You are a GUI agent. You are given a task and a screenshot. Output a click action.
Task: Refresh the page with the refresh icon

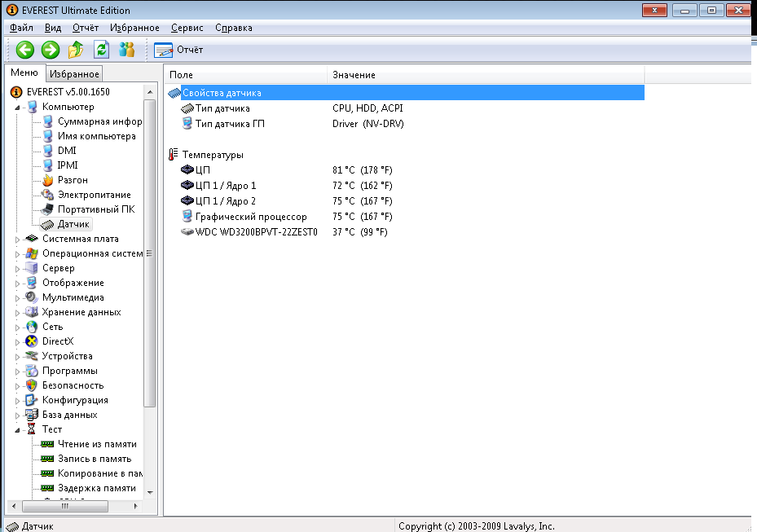point(101,50)
